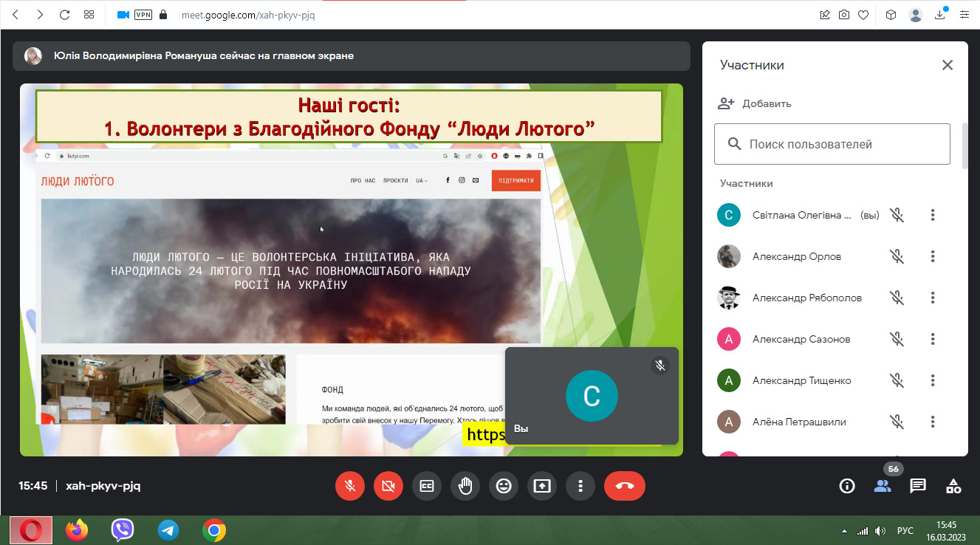Viewport: 980px width, 545px height.
Task: Open more options for Александр Тищенко
Action: tap(933, 380)
